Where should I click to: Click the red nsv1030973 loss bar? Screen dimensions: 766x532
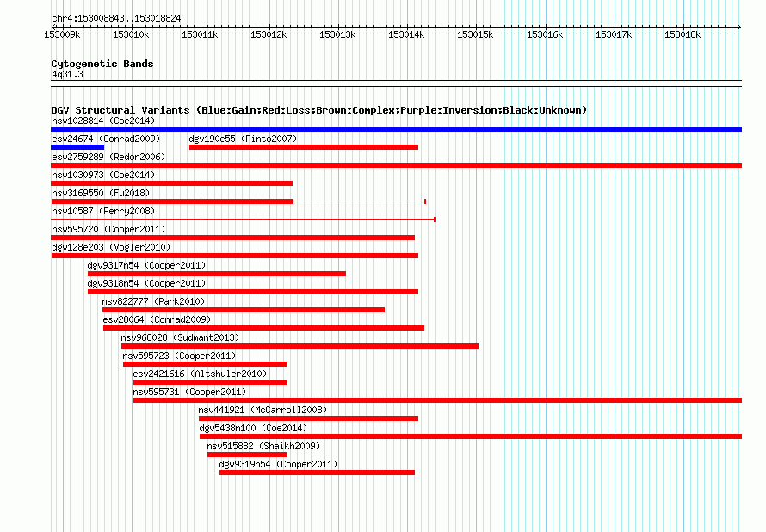tap(172, 183)
